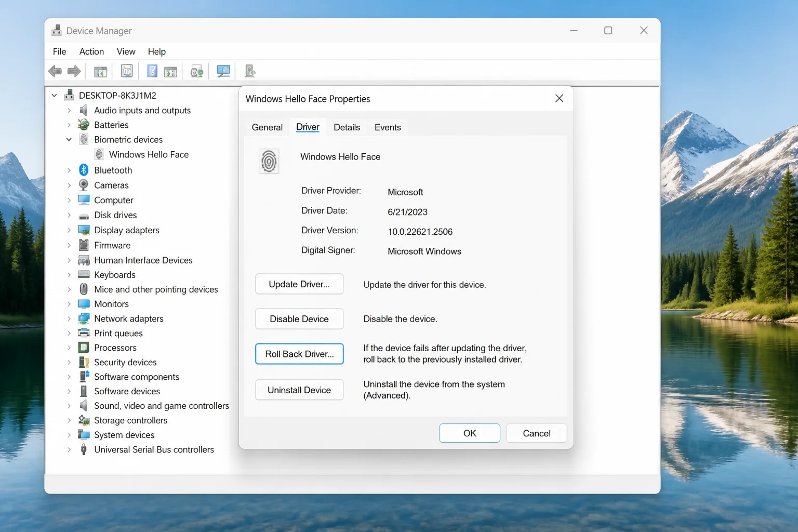Viewport: 798px width, 532px height.
Task: Click the Processors chip icon
Action: point(84,348)
